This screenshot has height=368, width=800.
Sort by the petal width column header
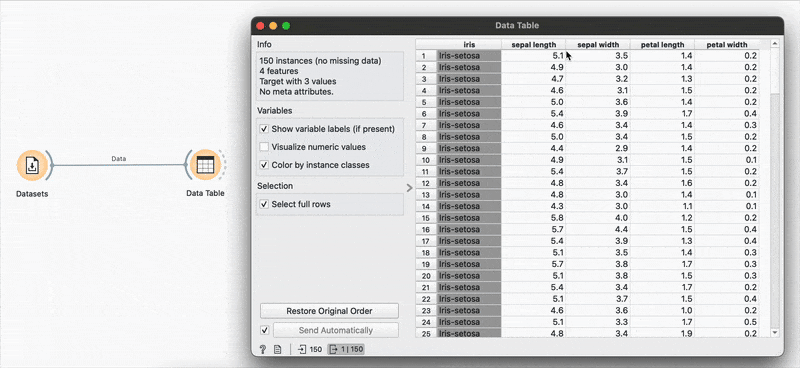(x=727, y=45)
